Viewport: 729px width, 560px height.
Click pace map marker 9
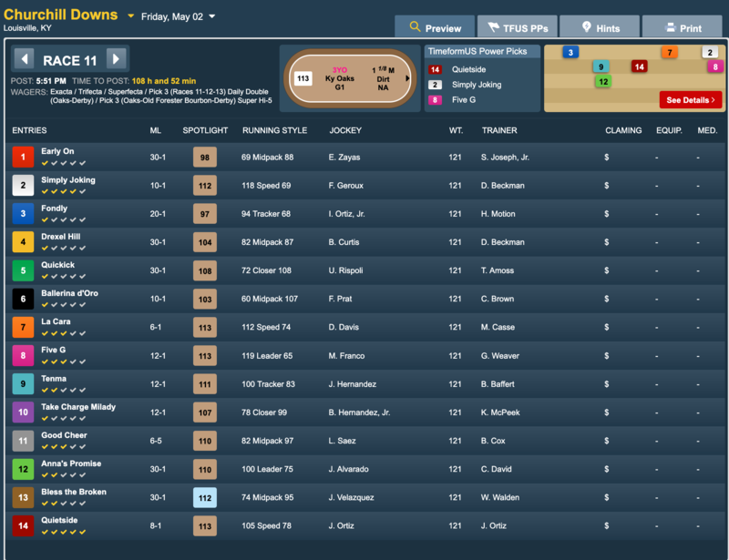tap(601, 66)
